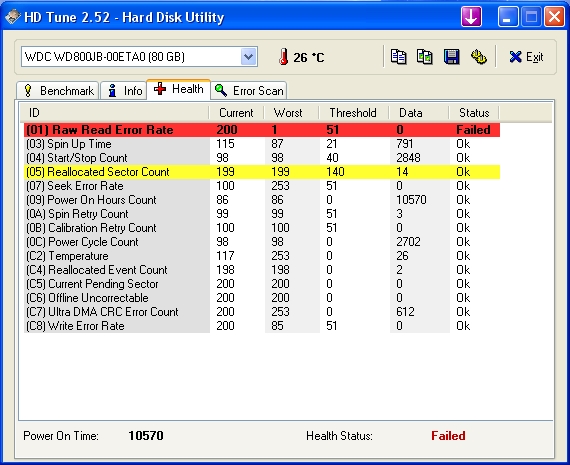
Task: Minimize the HD Tune window
Action: tap(507, 17)
